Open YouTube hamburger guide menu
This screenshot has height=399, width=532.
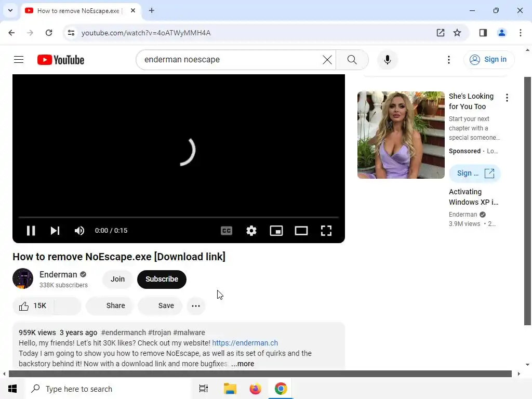coord(19,60)
